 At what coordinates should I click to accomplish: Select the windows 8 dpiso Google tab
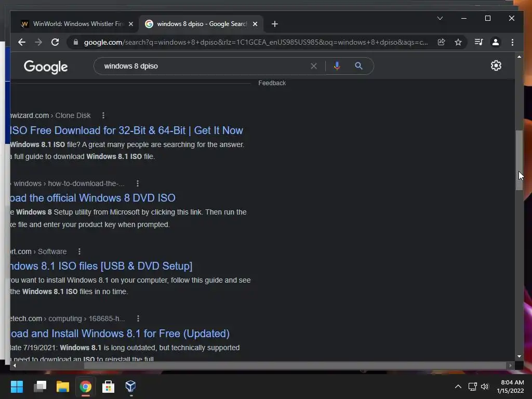tap(200, 24)
